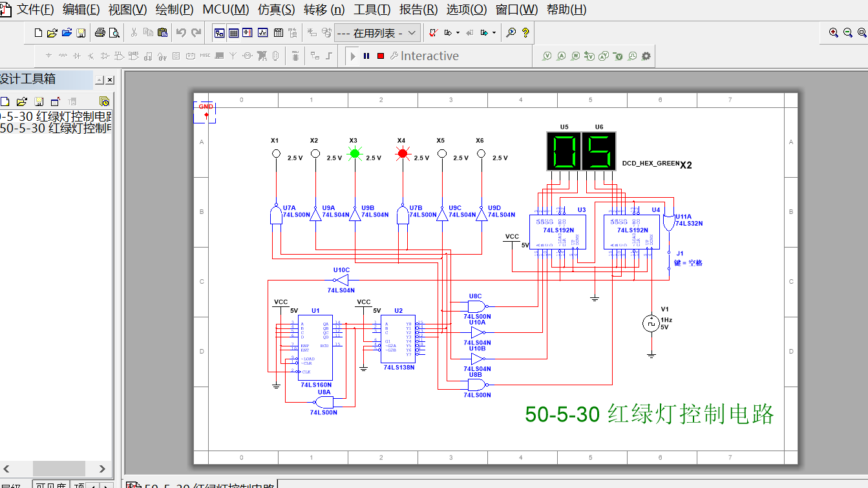Open probe settings gear
The image size is (868, 488).
[646, 56]
